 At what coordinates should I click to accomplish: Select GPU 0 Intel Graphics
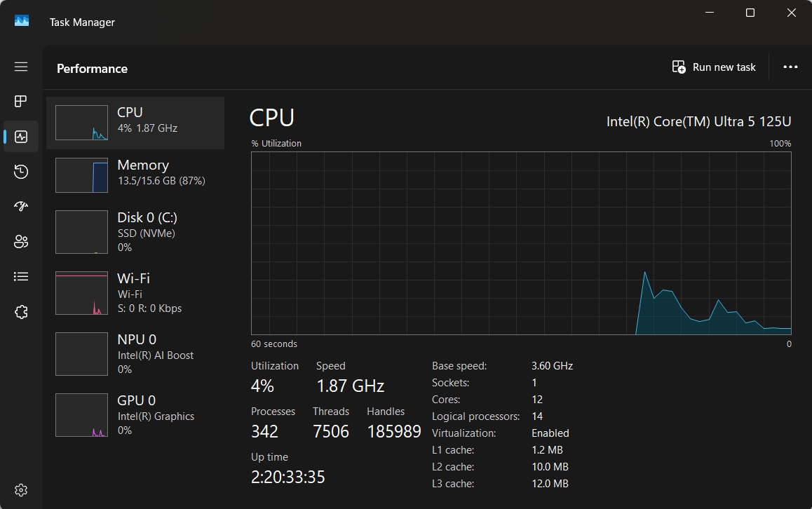point(135,415)
